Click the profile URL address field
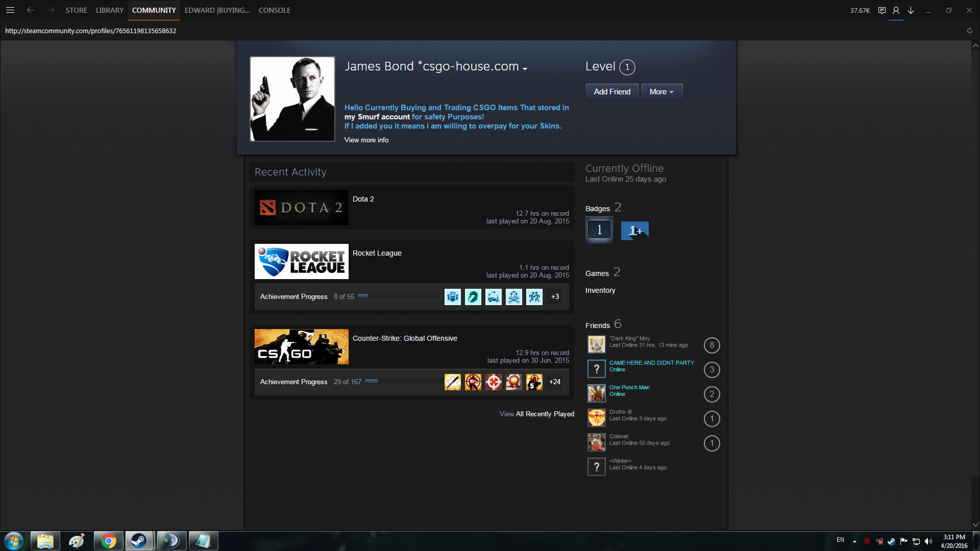Image resolution: width=980 pixels, height=551 pixels. pos(90,31)
